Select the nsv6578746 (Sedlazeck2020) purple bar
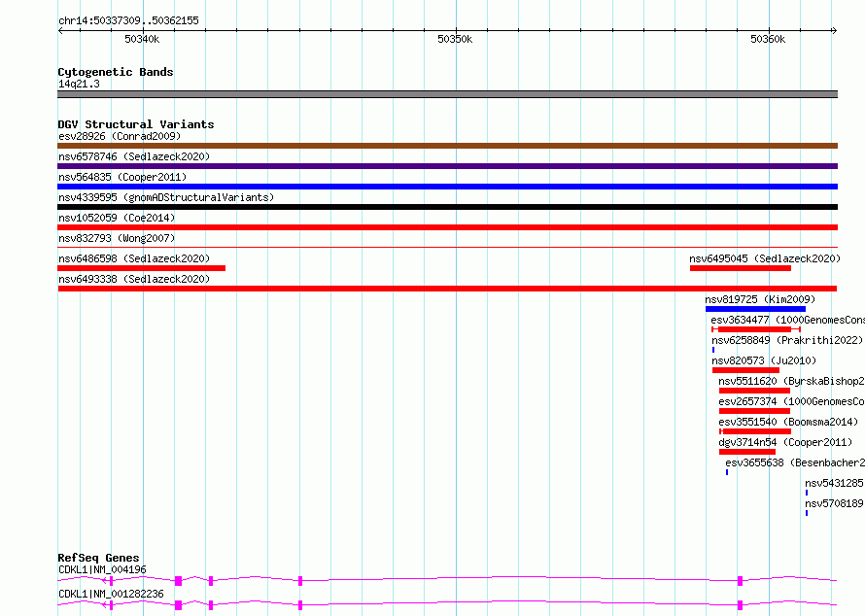 click(447, 166)
